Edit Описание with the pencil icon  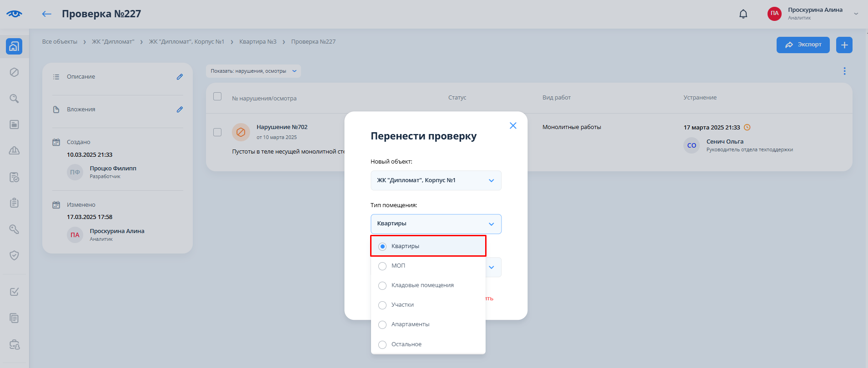click(x=180, y=77)
